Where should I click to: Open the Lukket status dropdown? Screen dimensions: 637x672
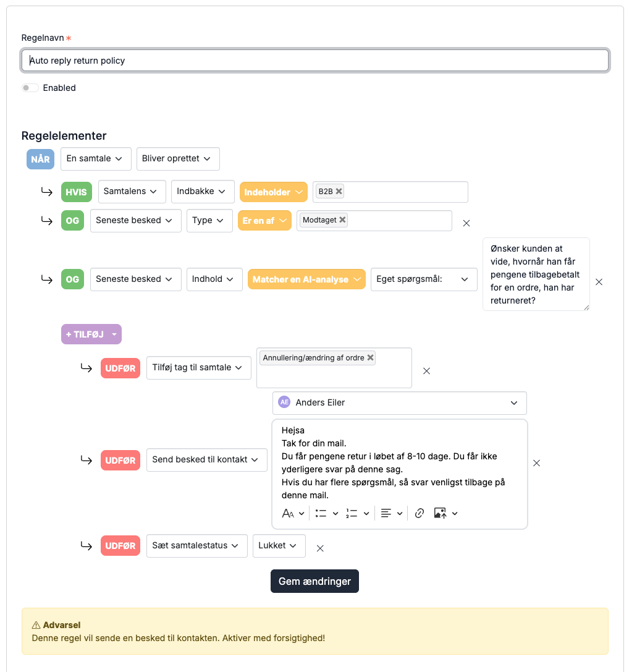coord(279,545)
